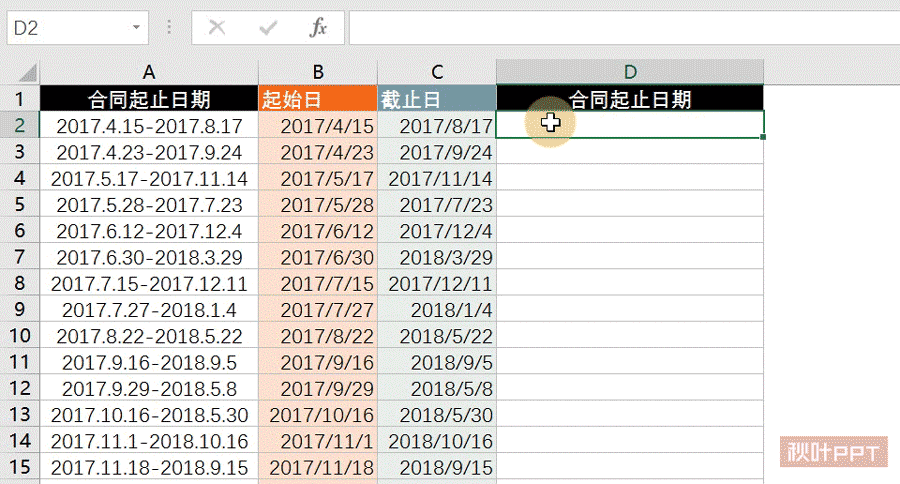This screenshot has width=900, height=484.
Task: Click the Name Box showing D2
Action: tap(77, 27)
